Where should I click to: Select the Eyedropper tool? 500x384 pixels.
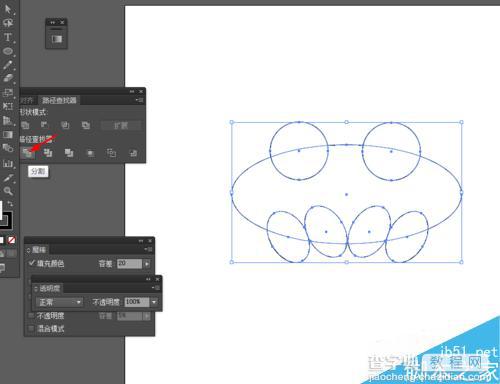(x=8, y=178)
